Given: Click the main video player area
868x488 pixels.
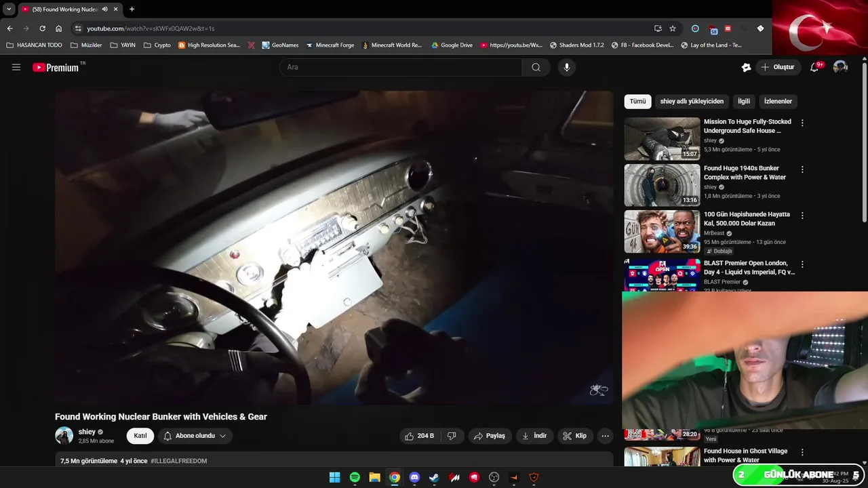Looking at the screenshot, I should pos(334,247).
